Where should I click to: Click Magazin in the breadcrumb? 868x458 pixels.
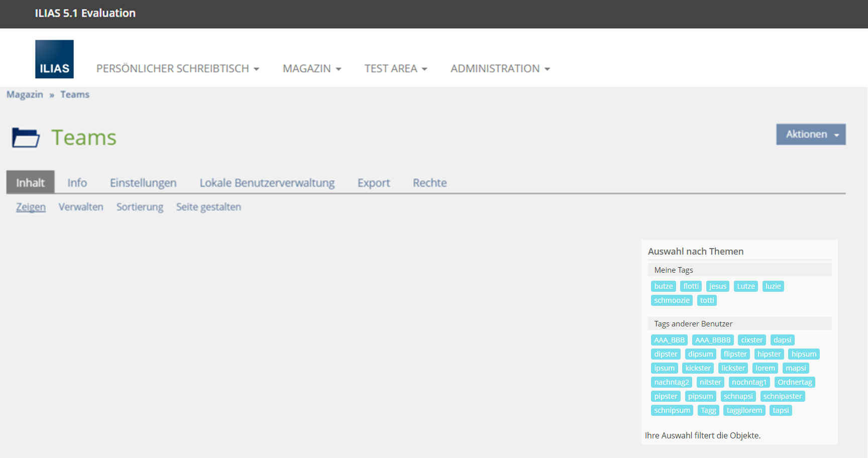tap(25, 95)
